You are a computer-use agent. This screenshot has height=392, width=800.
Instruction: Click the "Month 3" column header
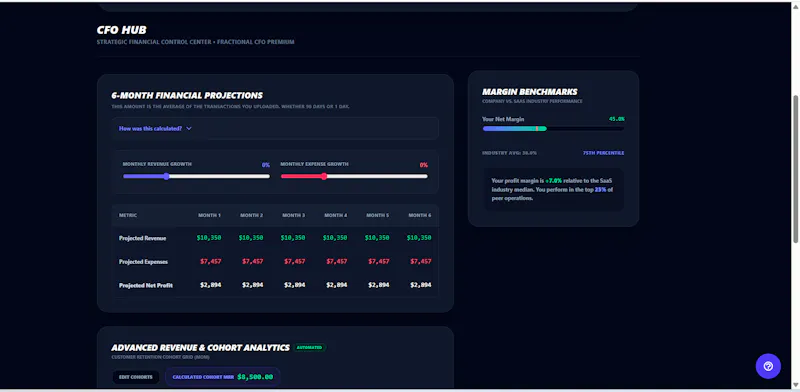(293, 215)
